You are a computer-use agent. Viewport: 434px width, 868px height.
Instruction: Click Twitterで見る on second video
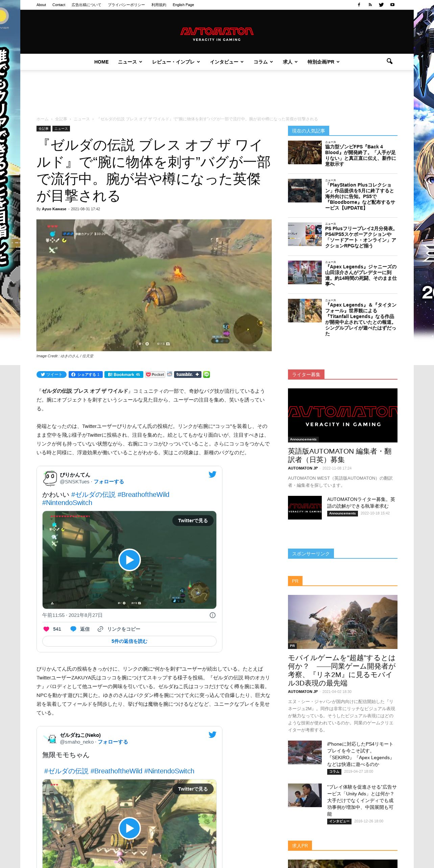tap(193, 789)
